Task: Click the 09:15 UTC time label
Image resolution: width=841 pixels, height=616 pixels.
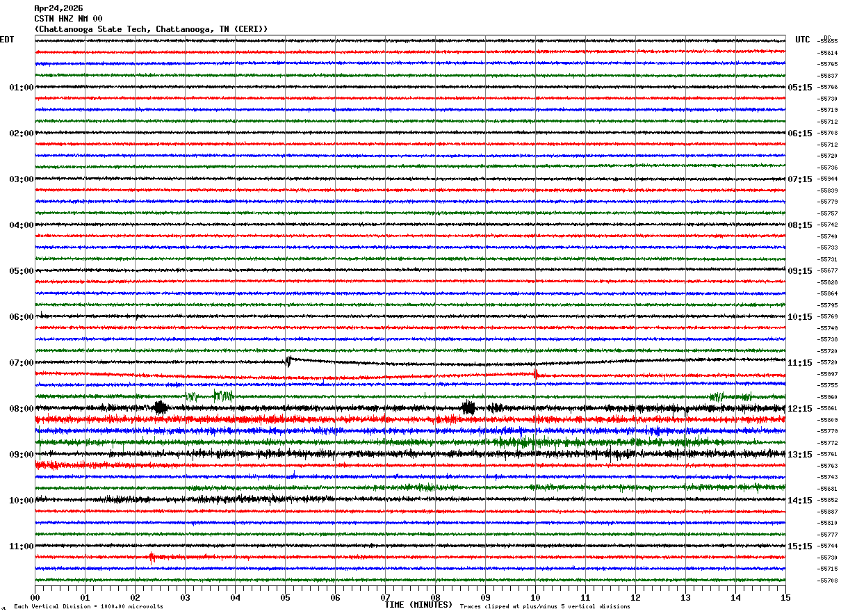Action: coord(800,271)
